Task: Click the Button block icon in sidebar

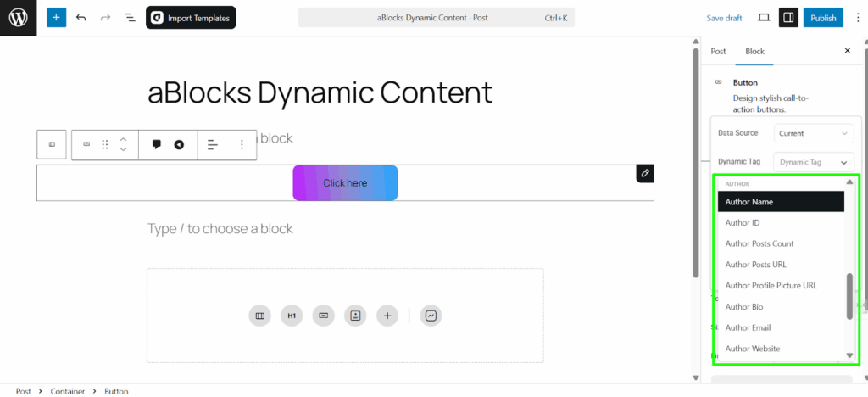Action: click(x=719, y=82)
